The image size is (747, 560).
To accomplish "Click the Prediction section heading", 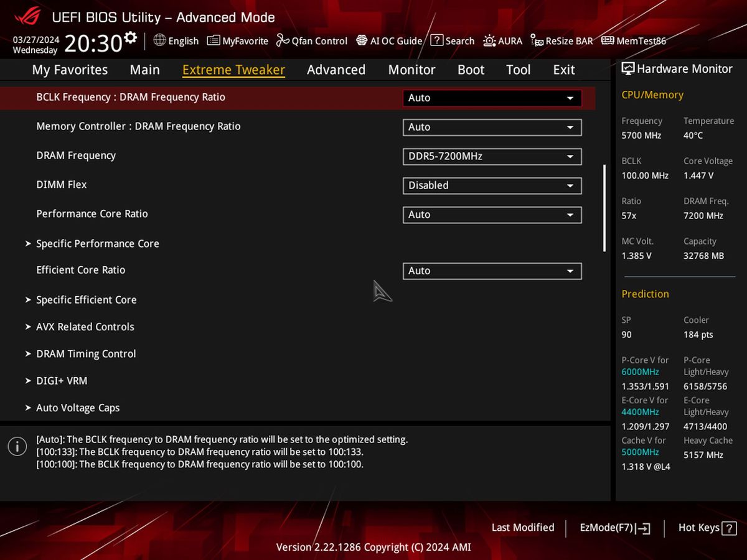I will (x=645, y=294).
